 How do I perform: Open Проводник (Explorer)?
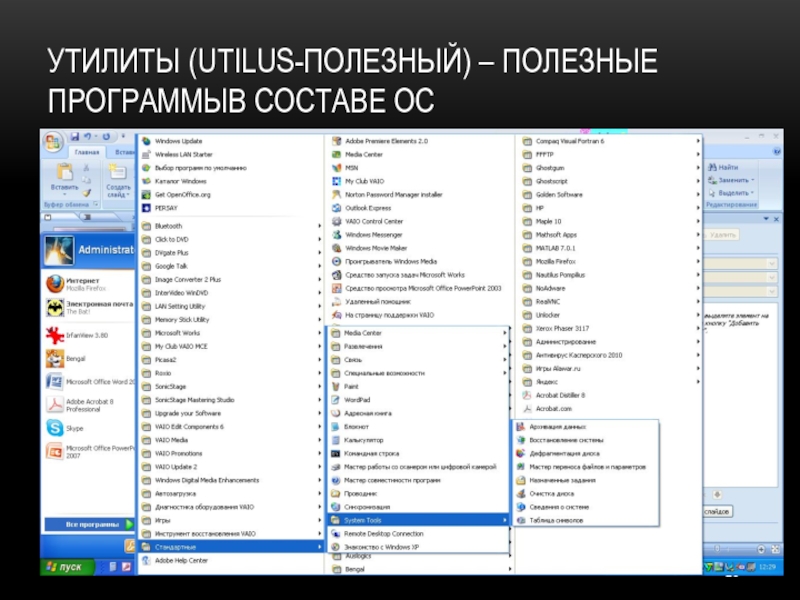click(x=360, y=493)
